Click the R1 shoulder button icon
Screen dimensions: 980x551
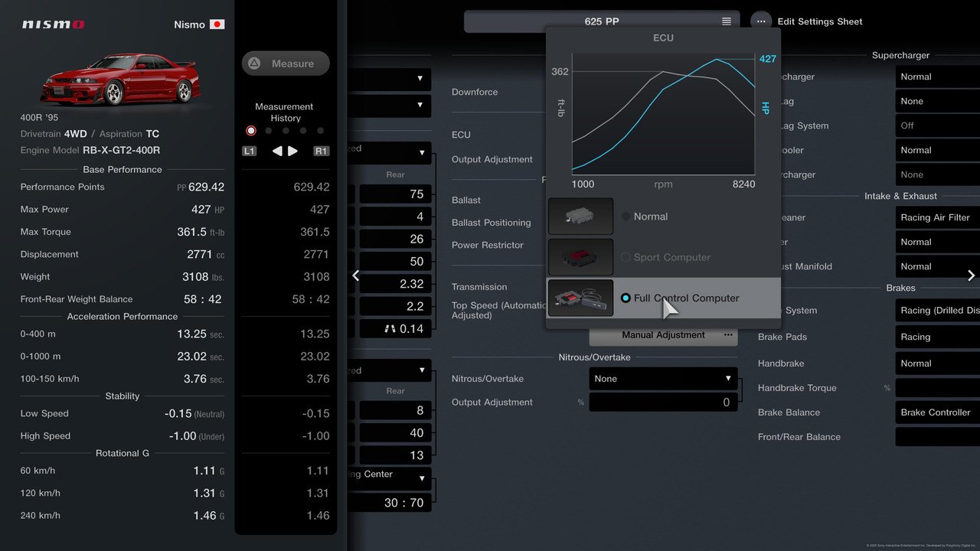(x=321, y=152)
